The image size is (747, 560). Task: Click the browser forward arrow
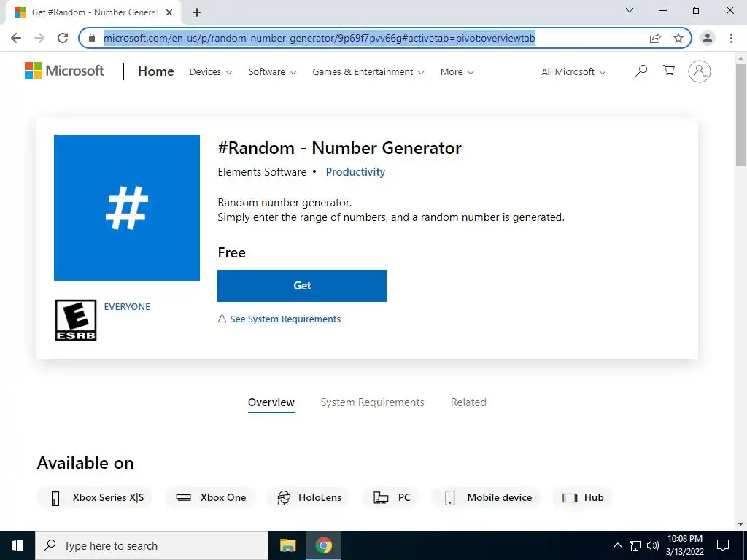coord(39,38)
